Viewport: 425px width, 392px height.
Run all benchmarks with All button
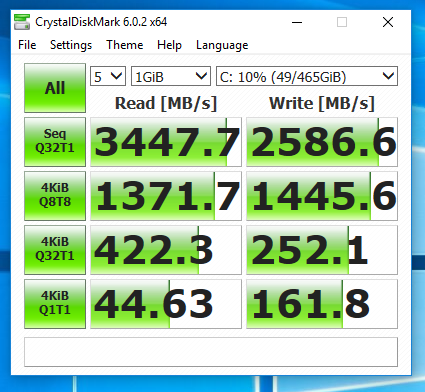(x=55, y=88)
